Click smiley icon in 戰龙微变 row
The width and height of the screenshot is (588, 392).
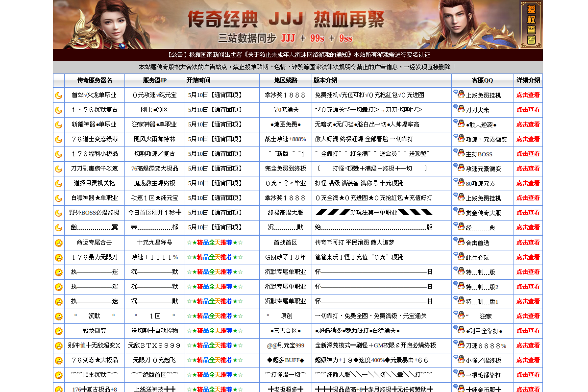(x=59, y=331)
